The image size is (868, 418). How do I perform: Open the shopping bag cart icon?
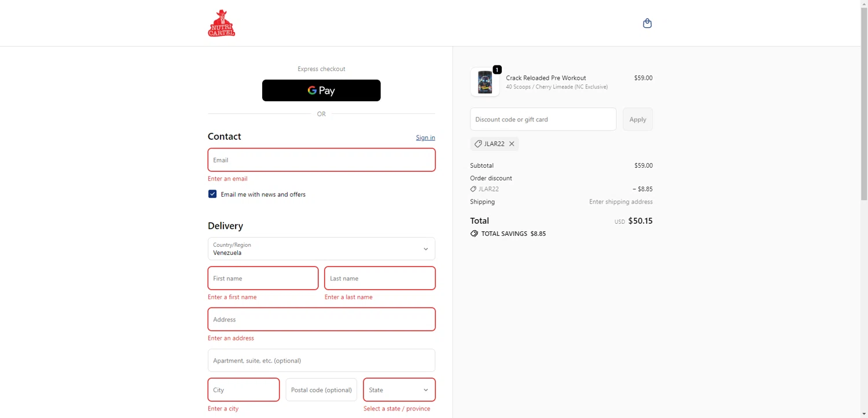(x=648, y=23)
